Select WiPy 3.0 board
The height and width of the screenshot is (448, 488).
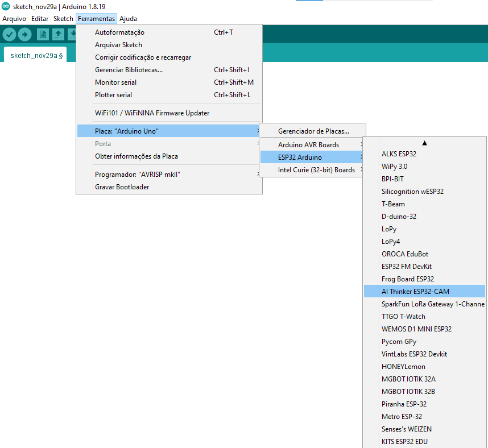click(x=424, y=167)
